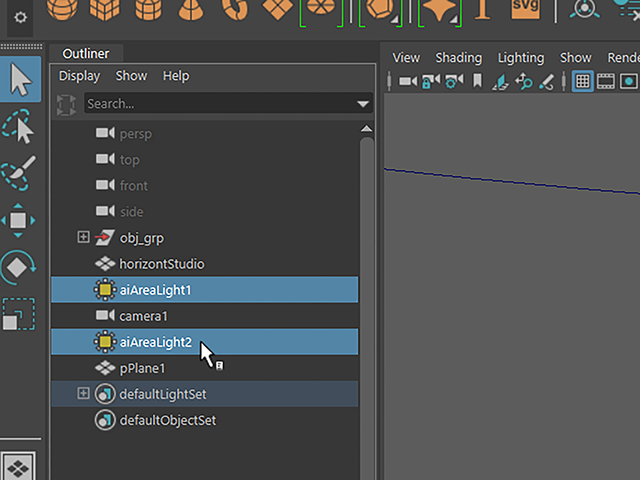Open the viewport Shading menu
Viewport: 640px width, 480px height.
click(x=459, y=58)
